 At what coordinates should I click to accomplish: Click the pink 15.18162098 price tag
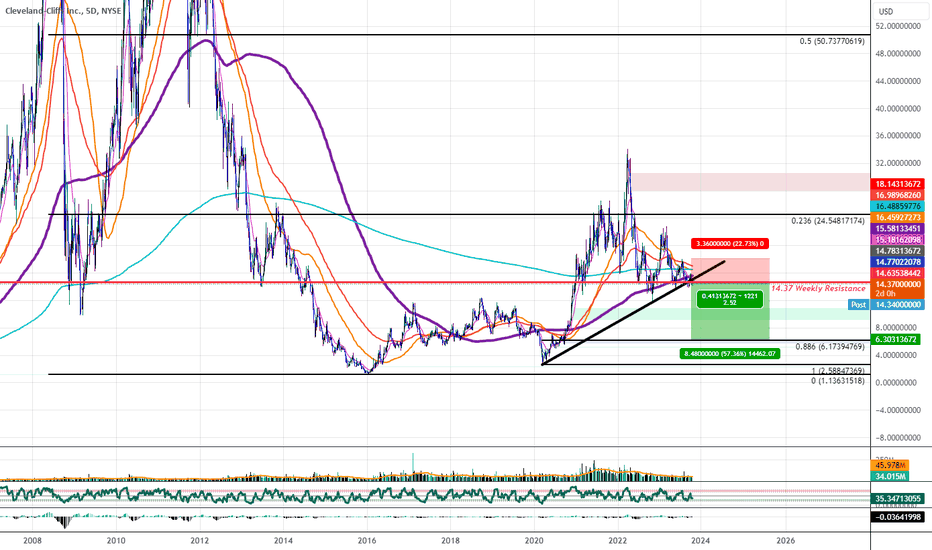896,240
